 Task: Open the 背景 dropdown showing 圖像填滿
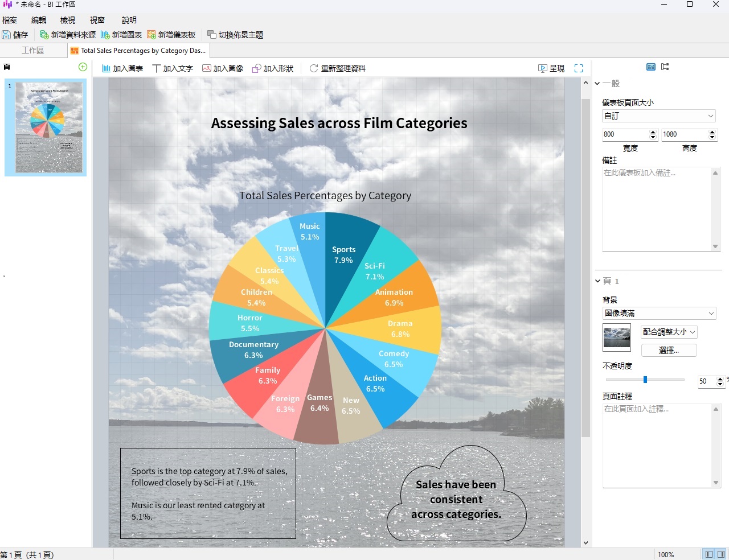[658, 313]
